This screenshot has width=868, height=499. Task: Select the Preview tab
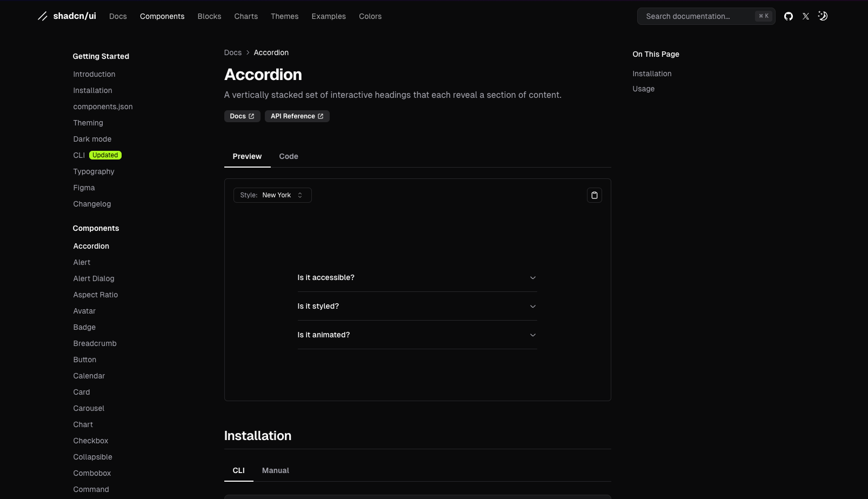pyautogui.click(x=247, y=156)
